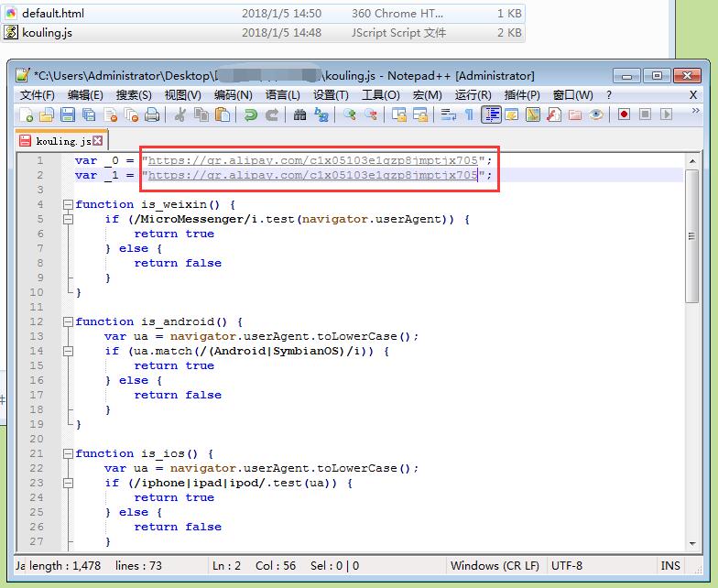Click the Close All toolbar icon
Viewport: 718px width, 588px height.
132,114
